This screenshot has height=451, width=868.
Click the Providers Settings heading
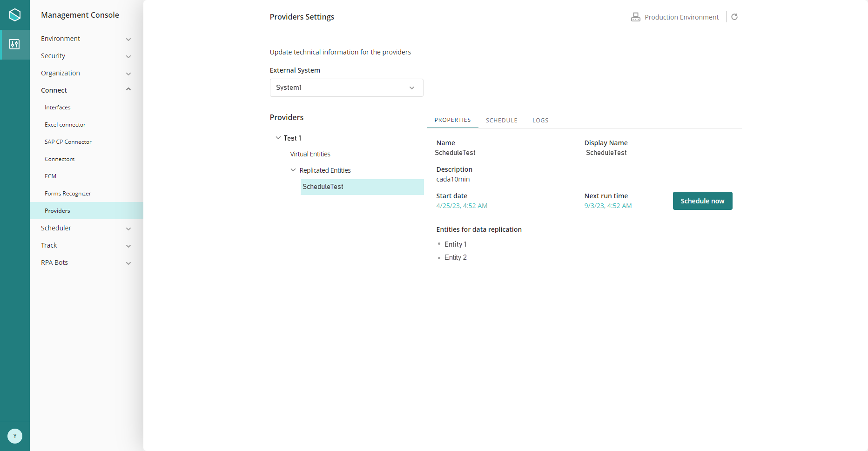click(x=302, y=17)
